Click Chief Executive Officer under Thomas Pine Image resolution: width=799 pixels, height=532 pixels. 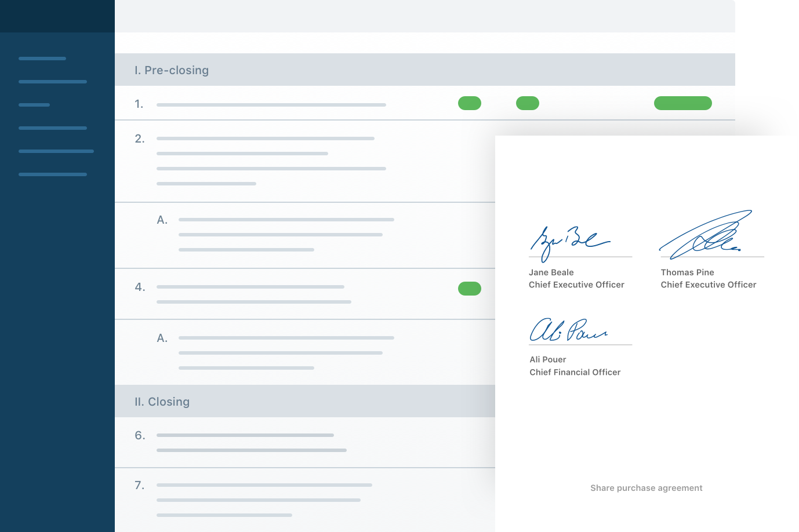coord(709,285)
